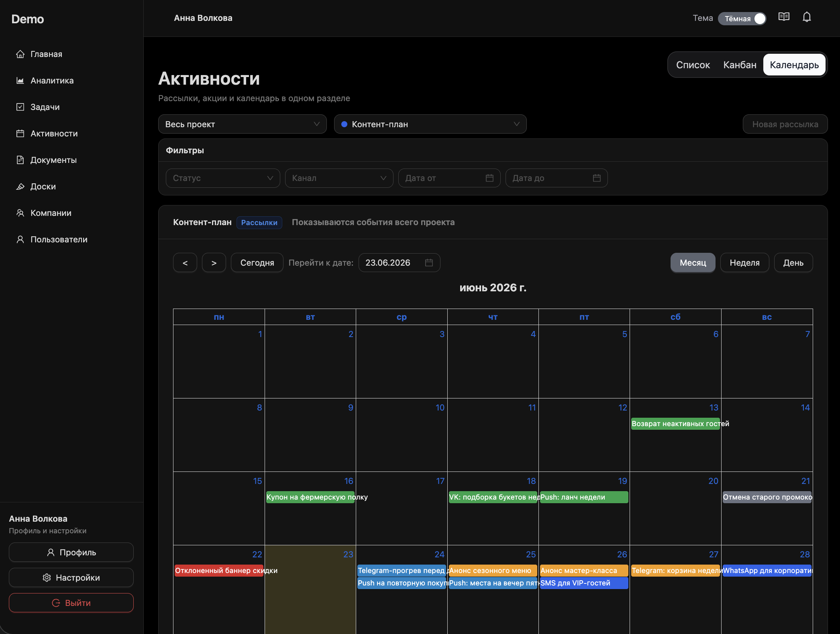
Task: Switch calendar to Неделя view
Action: point(744,263)
